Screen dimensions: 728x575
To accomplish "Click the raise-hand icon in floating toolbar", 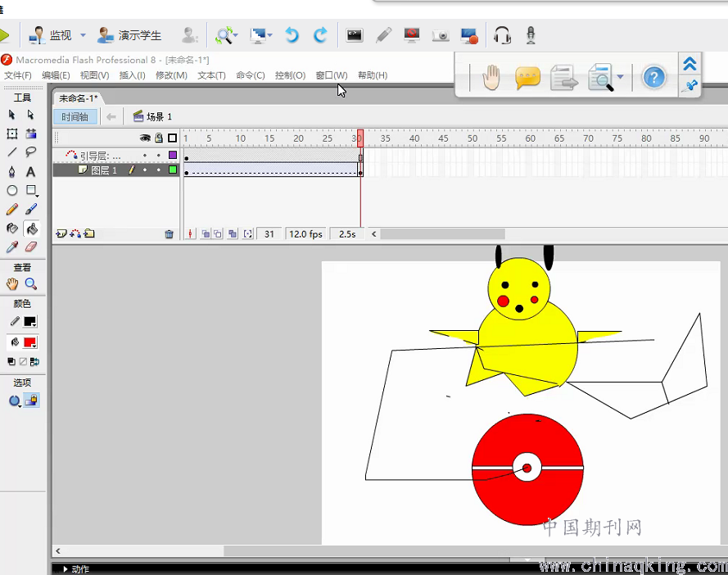I will click(491, 78).
